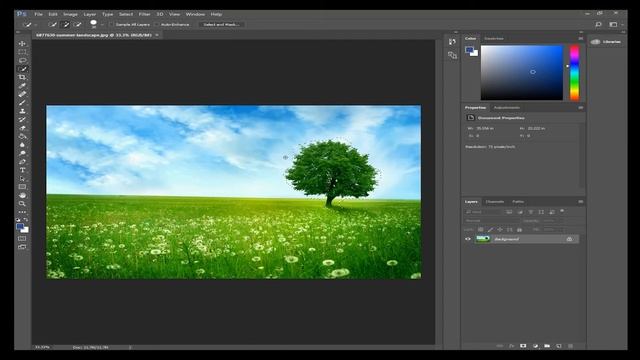Image resolution: width=640 pixels, height=360 pixels.
Task: Open the Color panel flyout menu
Action: click(580, 38)
